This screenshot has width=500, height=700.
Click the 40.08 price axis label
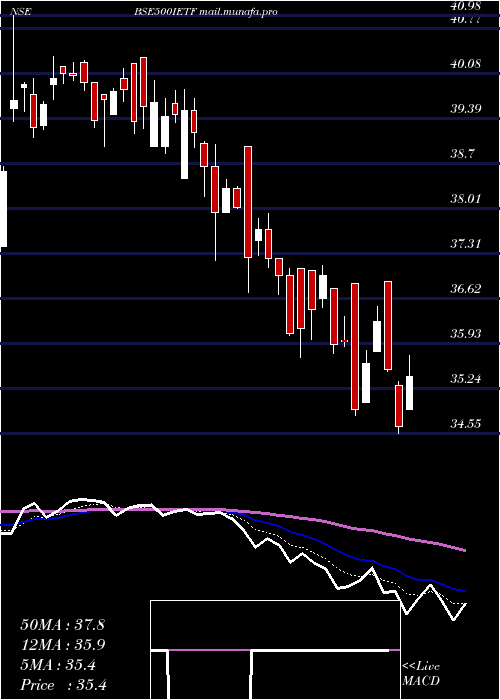(466, 63)
